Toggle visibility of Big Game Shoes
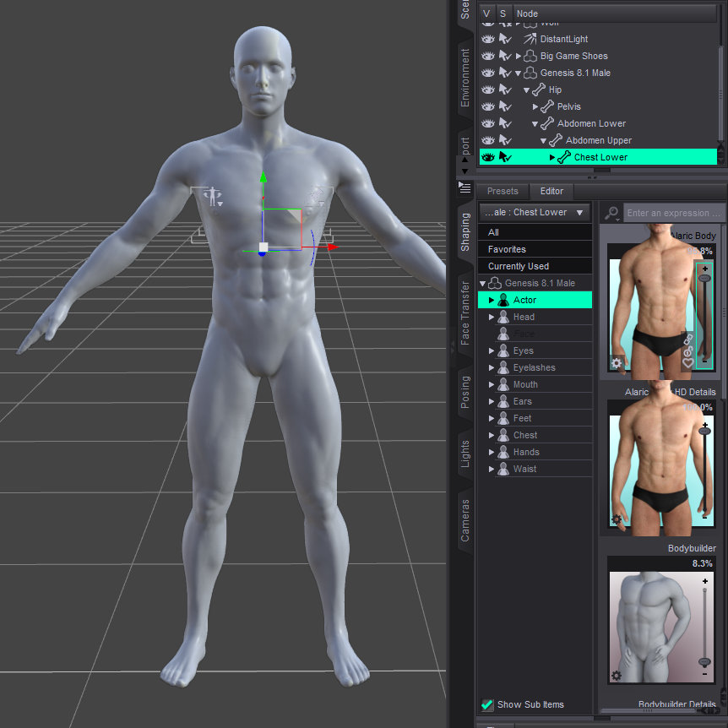Image resolution: width=728 pixels, height=728 pixels. [487, 56]
